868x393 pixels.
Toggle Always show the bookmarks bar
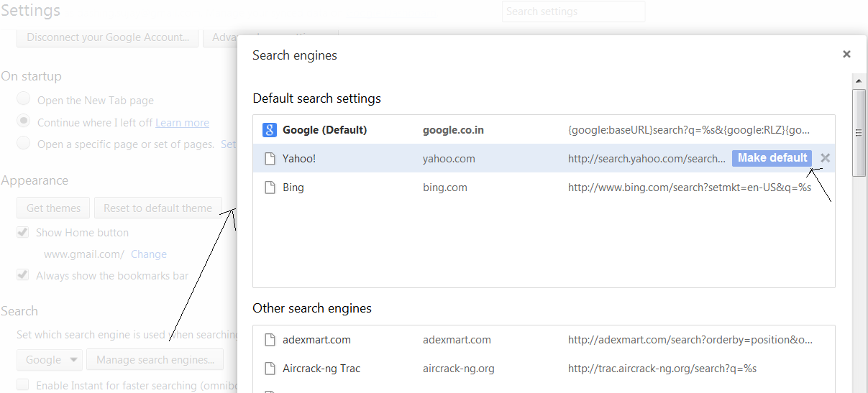[x=23, y=275]
